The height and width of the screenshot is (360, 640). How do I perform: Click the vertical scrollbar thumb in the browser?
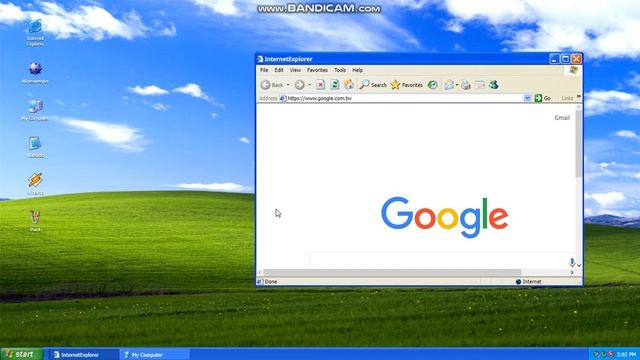(x=579, y=144)
